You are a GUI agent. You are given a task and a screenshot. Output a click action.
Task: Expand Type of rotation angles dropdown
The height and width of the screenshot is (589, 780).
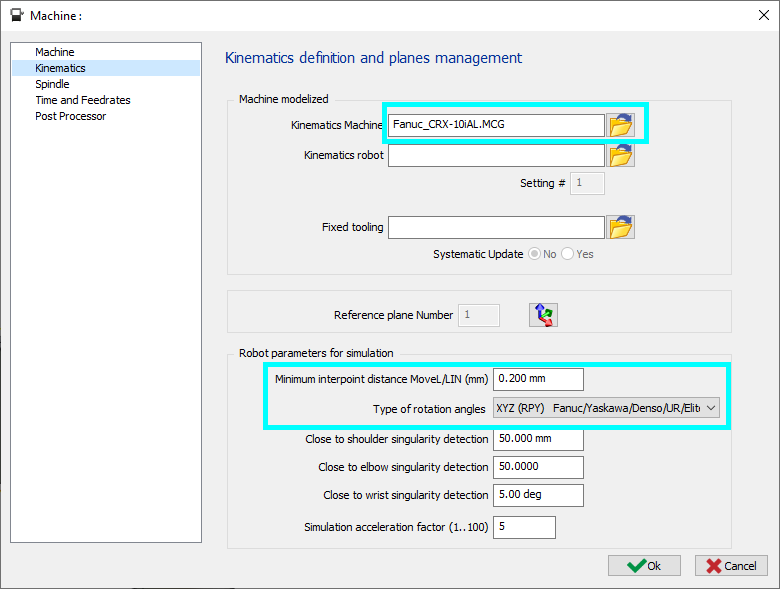point(711,408)
